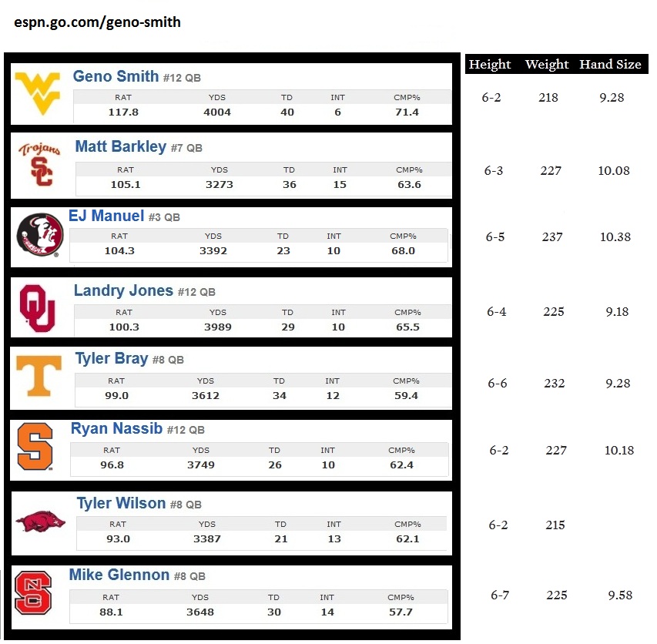Click the Florida State Seminoles logo

pos(40,235)
